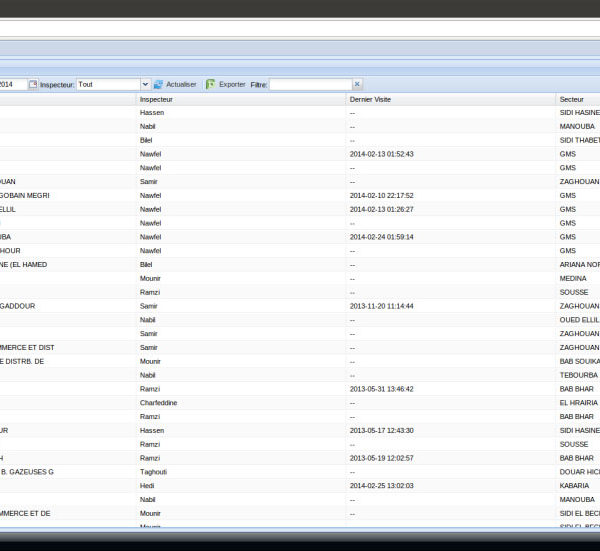Sort by the Dernier Visite column header
The image size is (600, 551).
coord(372,100)
